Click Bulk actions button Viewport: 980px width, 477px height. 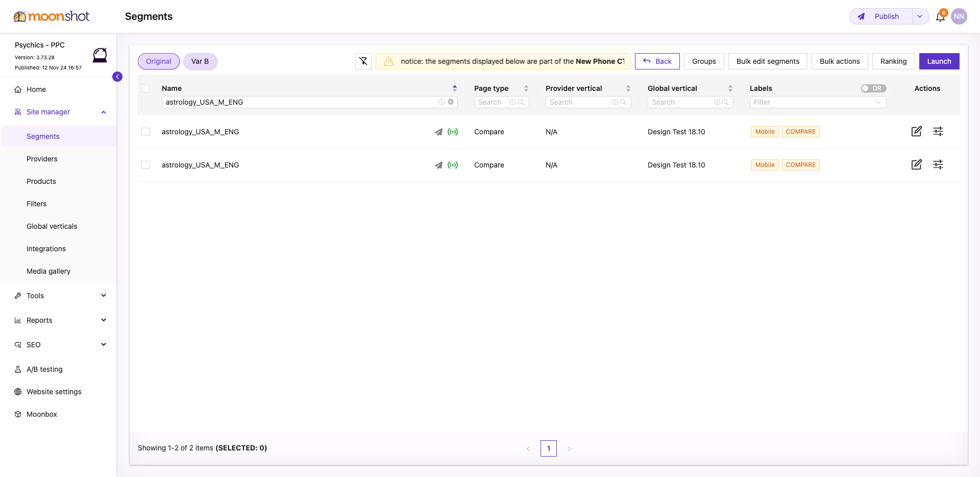[x=840, y=61]
